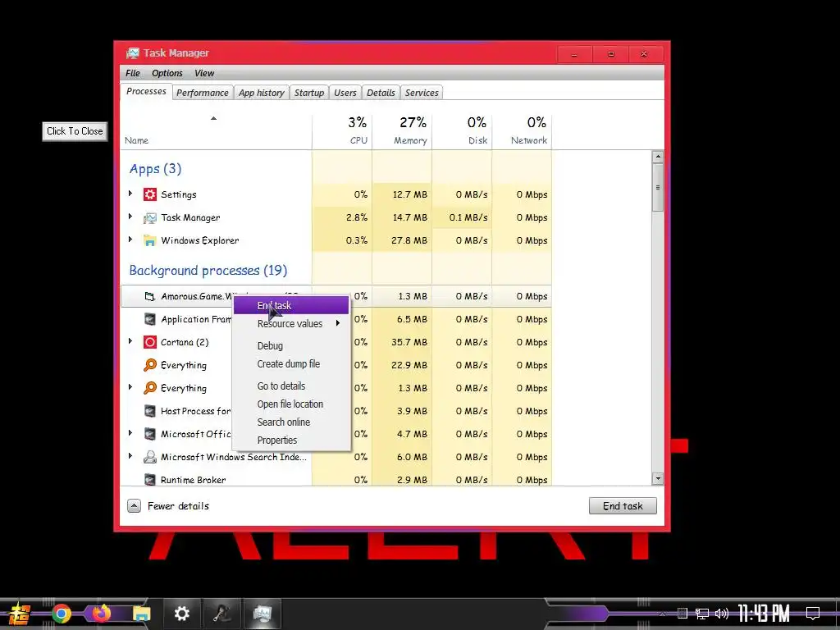
Task: Open the Action Center notification icon
Action: coord(813,613)
